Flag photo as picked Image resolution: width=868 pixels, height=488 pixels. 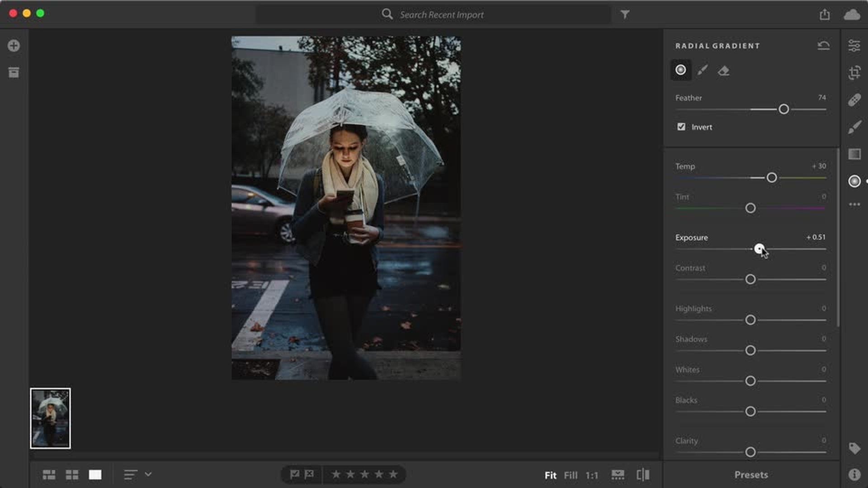click(x=294, y=474)
